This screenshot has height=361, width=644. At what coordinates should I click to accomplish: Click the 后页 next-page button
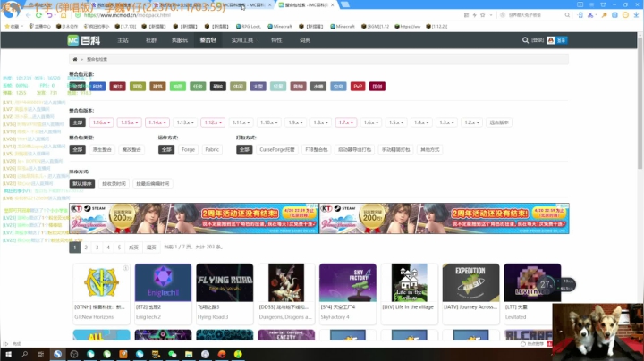click(x=133, y=248)
